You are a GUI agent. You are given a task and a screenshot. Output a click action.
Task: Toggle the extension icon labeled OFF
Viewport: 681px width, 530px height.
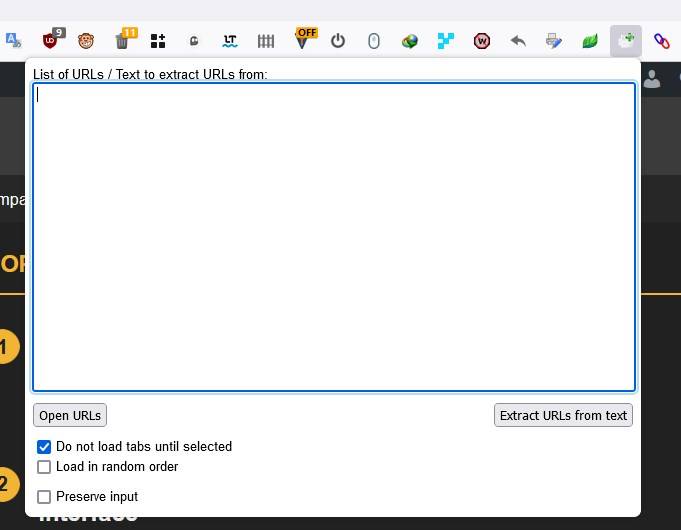tap(305, 38)
